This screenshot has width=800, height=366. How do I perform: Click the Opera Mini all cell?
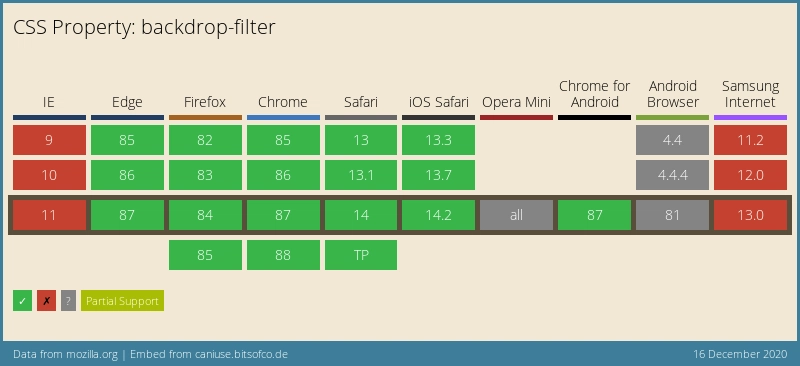pos(516,215)
